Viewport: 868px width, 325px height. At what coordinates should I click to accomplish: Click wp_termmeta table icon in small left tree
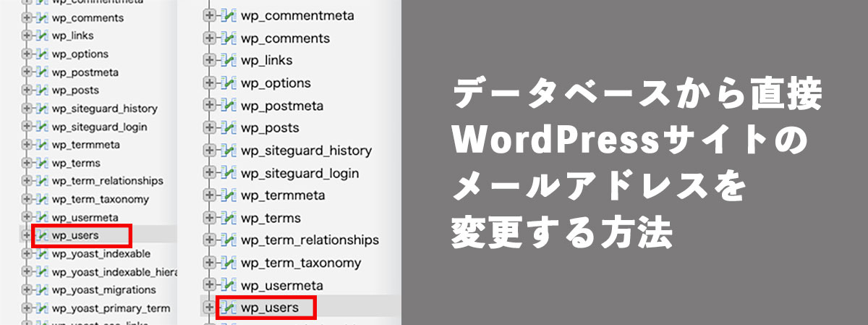tap(42, 145)
